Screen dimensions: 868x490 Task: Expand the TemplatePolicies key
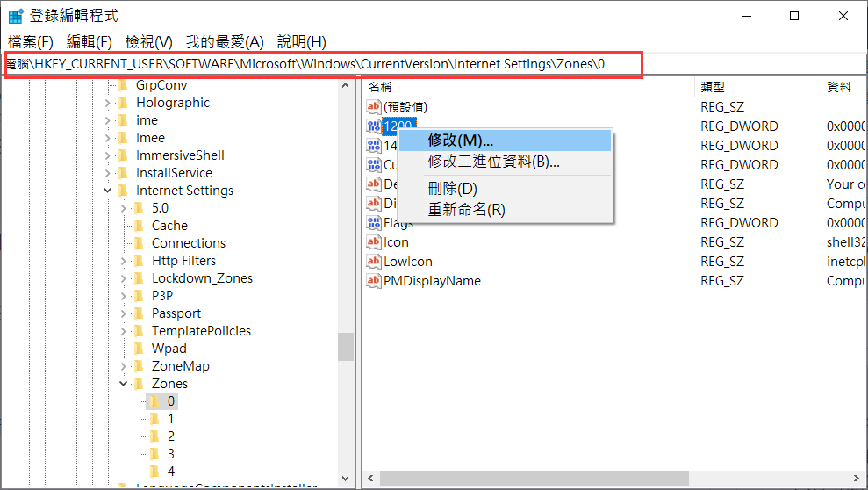(124, 331)
